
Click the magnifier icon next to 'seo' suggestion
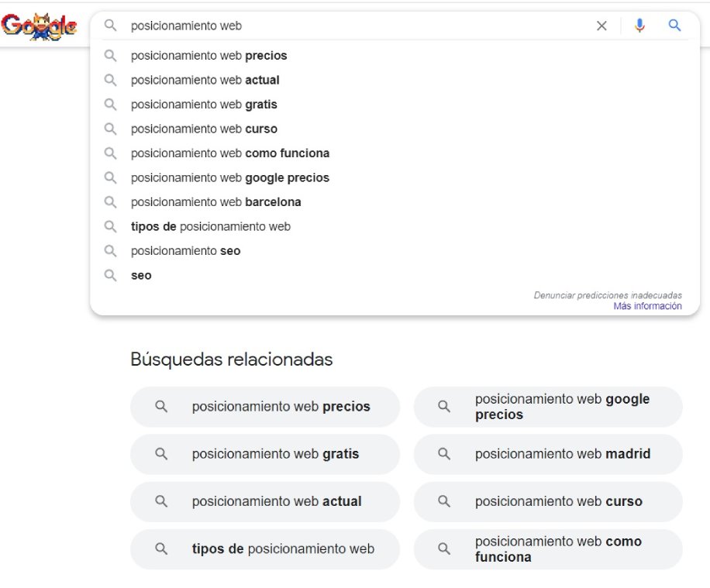point(110,275)
